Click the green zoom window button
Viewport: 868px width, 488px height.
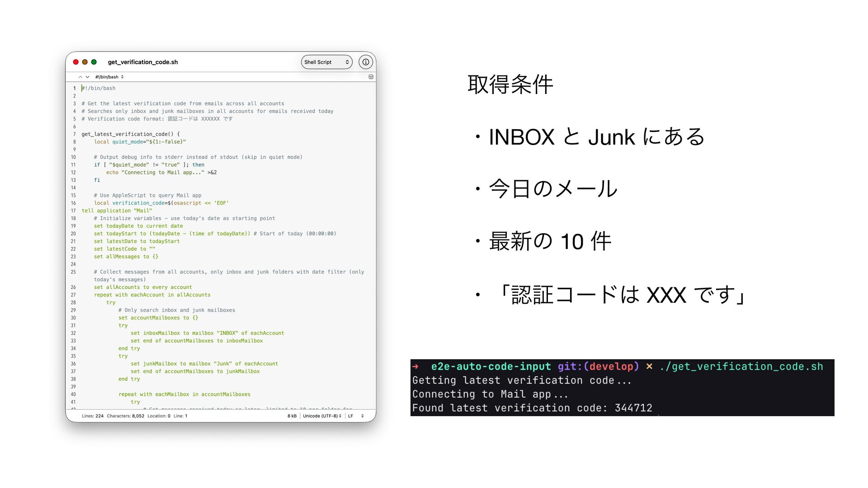[94, 62]
